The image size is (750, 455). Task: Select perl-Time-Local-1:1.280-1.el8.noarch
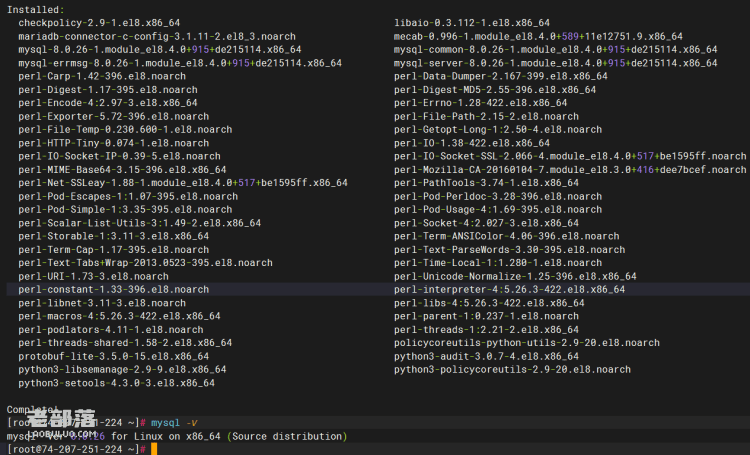[498, 263]
